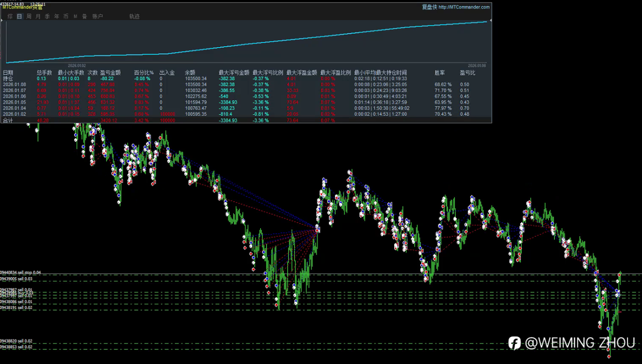The height and width of the screenshot is (364, 642).
Task: Click the 100595.35 balance value
Action: 196,114
